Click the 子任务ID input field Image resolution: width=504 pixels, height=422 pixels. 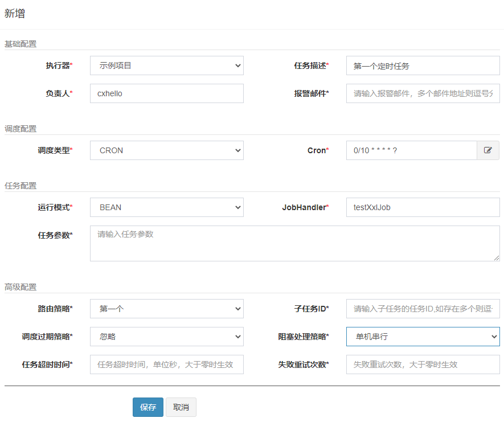coord(423,309)
